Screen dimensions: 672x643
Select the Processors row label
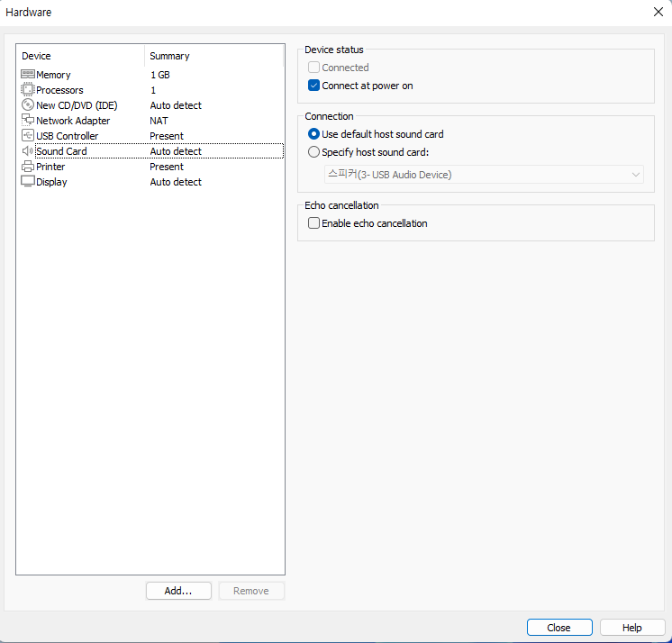click(59, 90)
